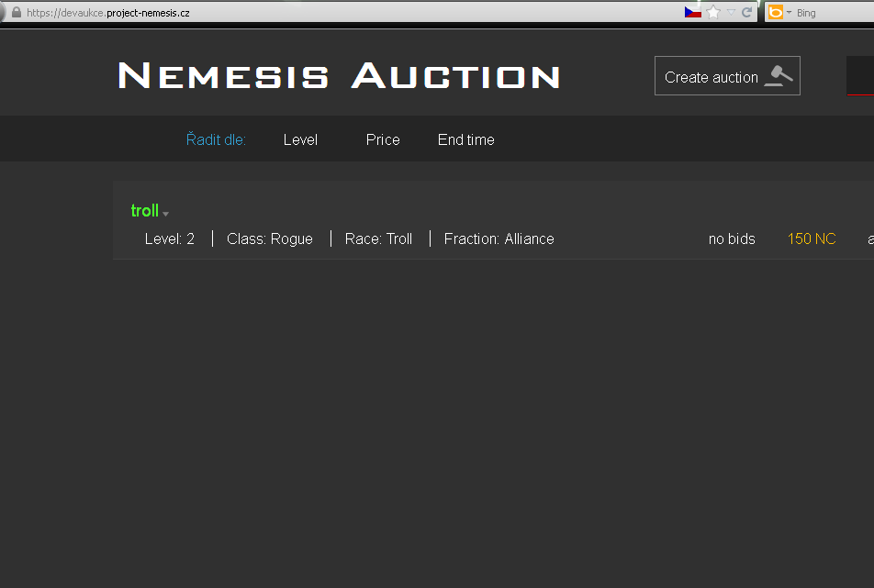Click the dark red-underlined box beside Create auction
Screen dimensions: 874x588
tap(860, 76)
